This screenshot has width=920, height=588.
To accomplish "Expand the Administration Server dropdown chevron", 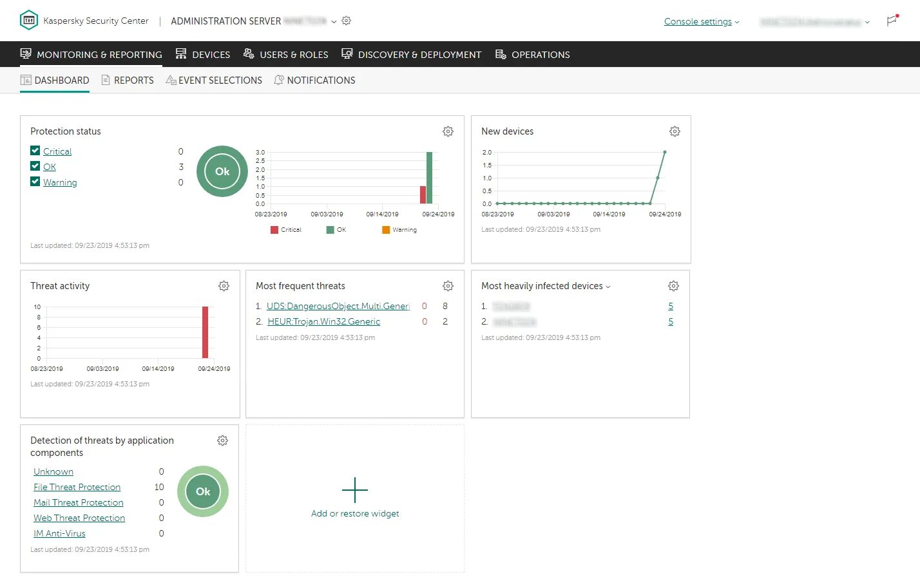I will click(334, 21).
